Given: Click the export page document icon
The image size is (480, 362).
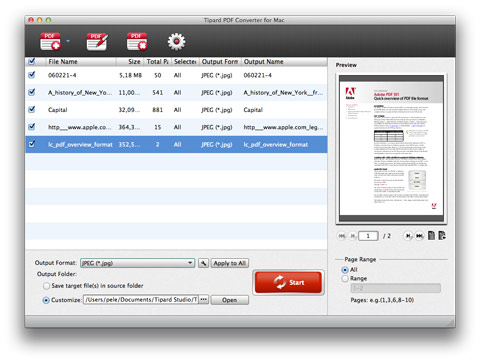Looking at the screenshot, I should [442, 236].
